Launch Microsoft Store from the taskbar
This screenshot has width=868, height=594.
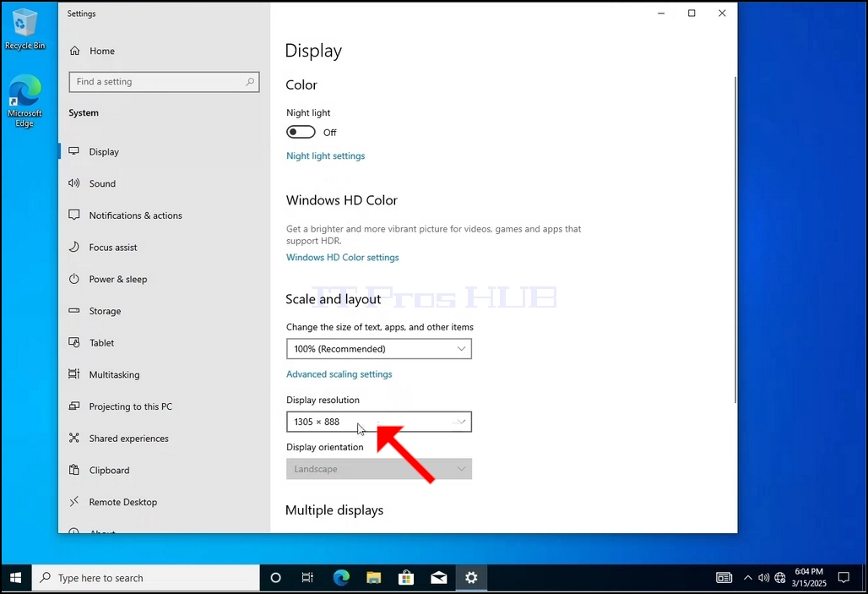[x=406, y=578]
